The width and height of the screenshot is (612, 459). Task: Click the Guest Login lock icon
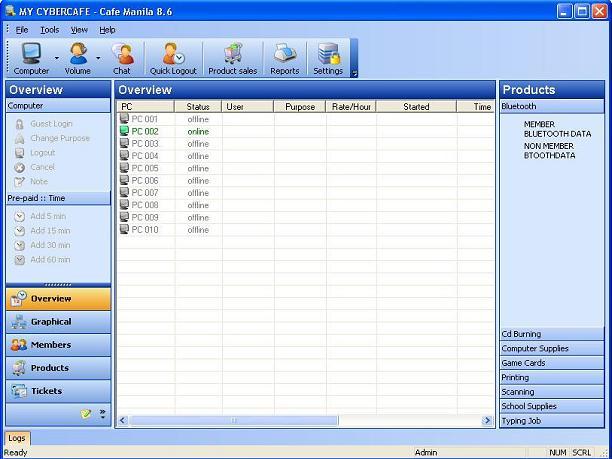coord(19,124)
